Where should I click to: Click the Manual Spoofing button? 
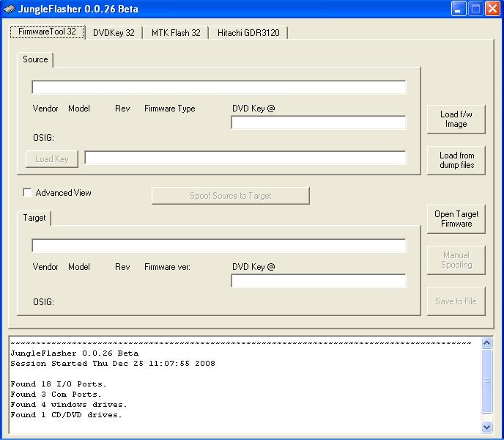[456, 260]
